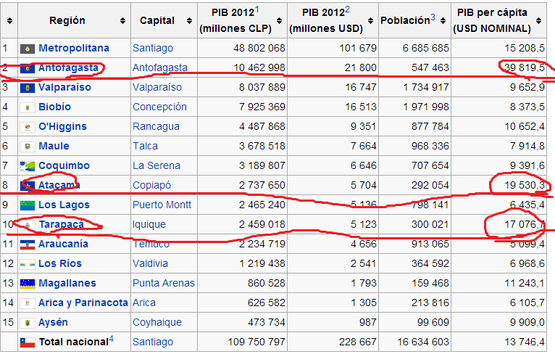This screenshot has width=555, height=362.
Task: Open footnote 1 on PIB 2012 CLP header
Action: [x=257, y=10]
